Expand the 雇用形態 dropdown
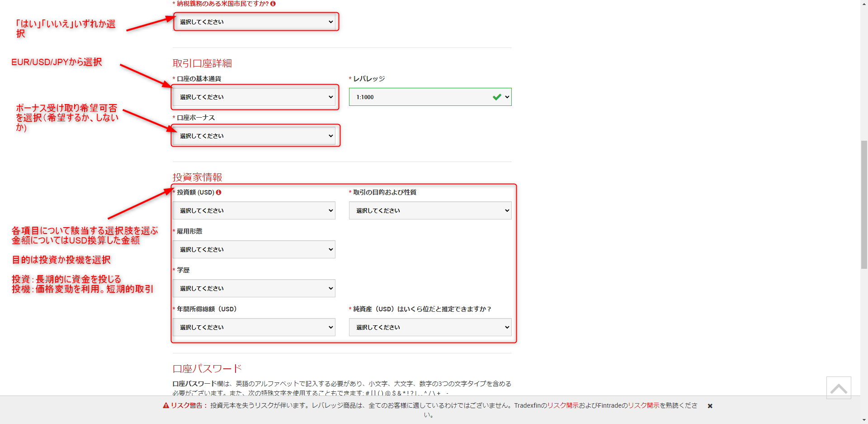This screenshot has height=424, width=868. [x=254, y=249]
